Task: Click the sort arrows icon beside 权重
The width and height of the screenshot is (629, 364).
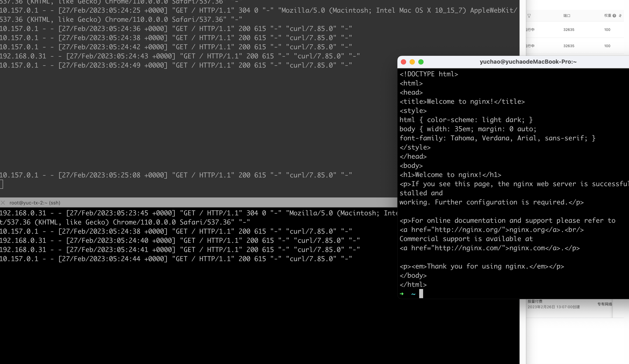Action: pyautogui.click(x=620, y=16)
